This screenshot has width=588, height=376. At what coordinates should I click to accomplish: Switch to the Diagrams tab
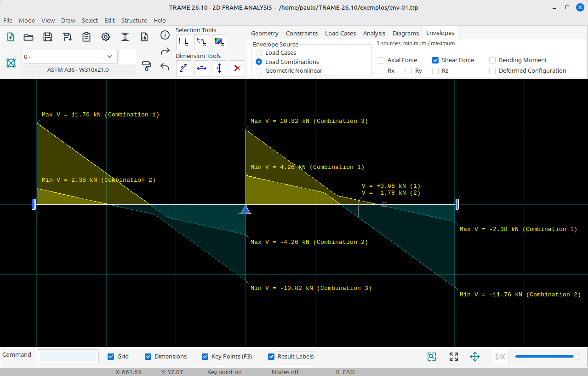click(x=405, y=33)
